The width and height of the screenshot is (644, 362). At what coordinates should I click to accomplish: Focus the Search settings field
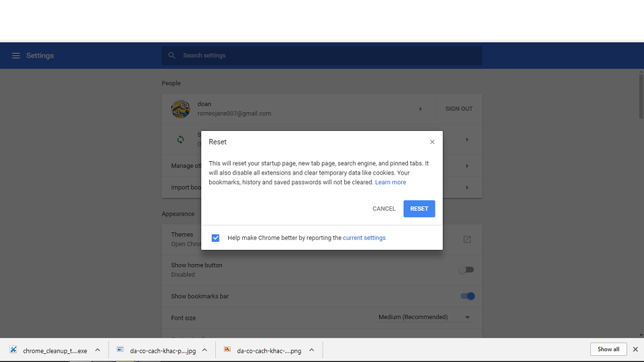(321, 56)
